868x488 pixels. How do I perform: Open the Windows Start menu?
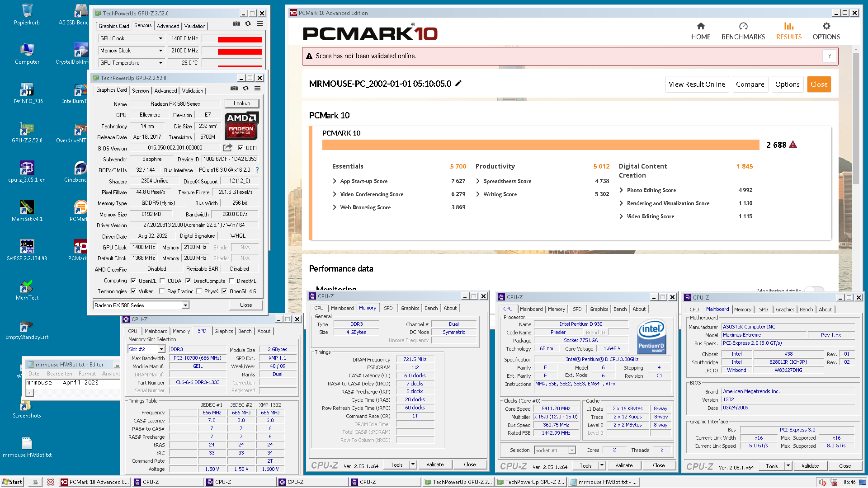pyautogui.click(x=12, y=482)
